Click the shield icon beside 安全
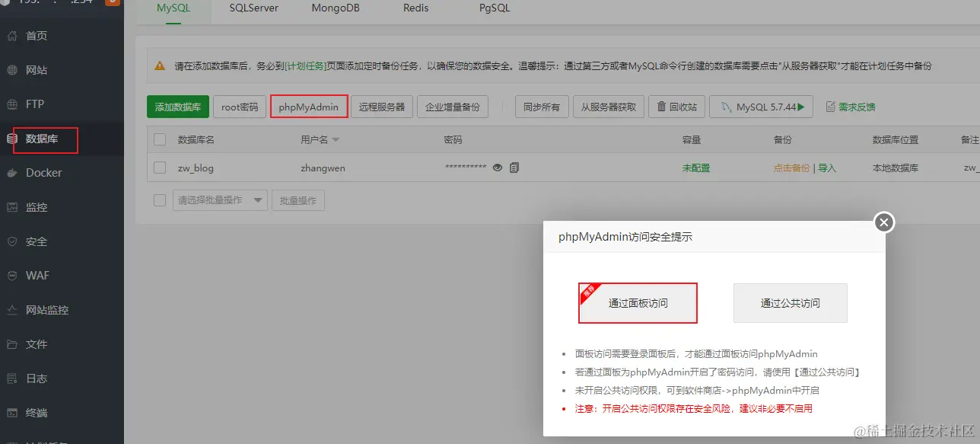 [12, 241]
